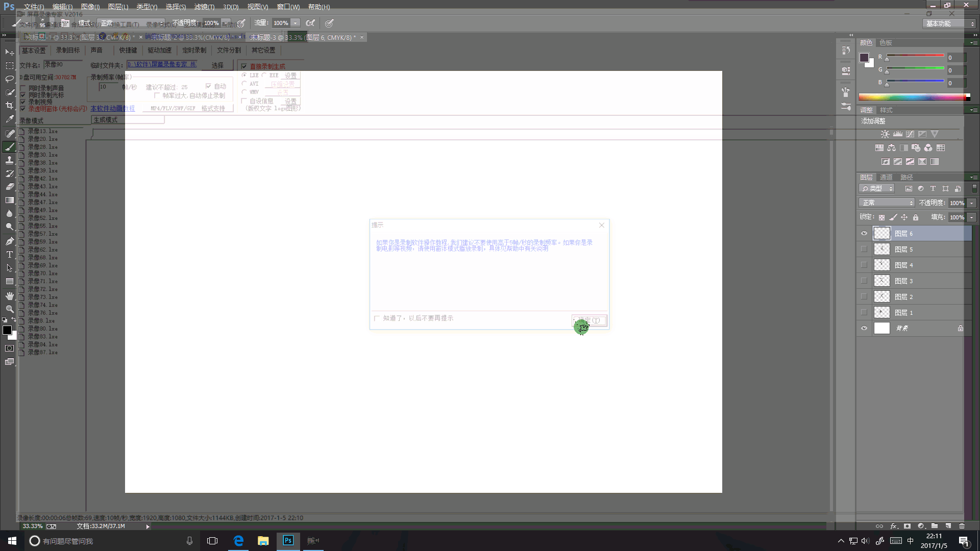
Task: Switch to the 通道 tab
Action: pyautogui.click(x=886, y=178)
